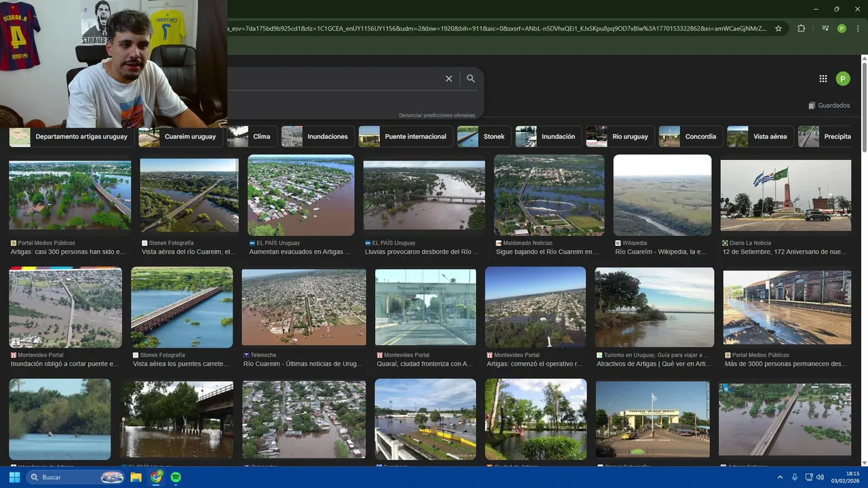Select the Río uruguay filter chip
Image resolution: width=868 pixels, height=488 pixels.
tap(620, 136)
